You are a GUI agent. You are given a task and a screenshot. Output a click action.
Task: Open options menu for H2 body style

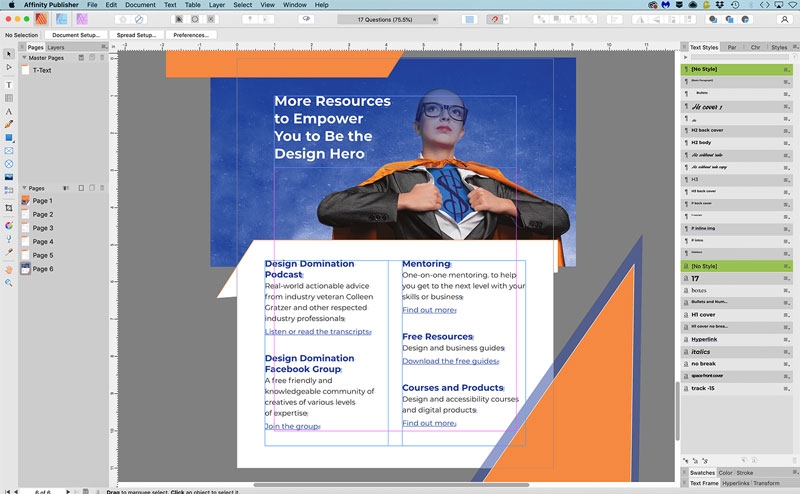tap(788, 143)
